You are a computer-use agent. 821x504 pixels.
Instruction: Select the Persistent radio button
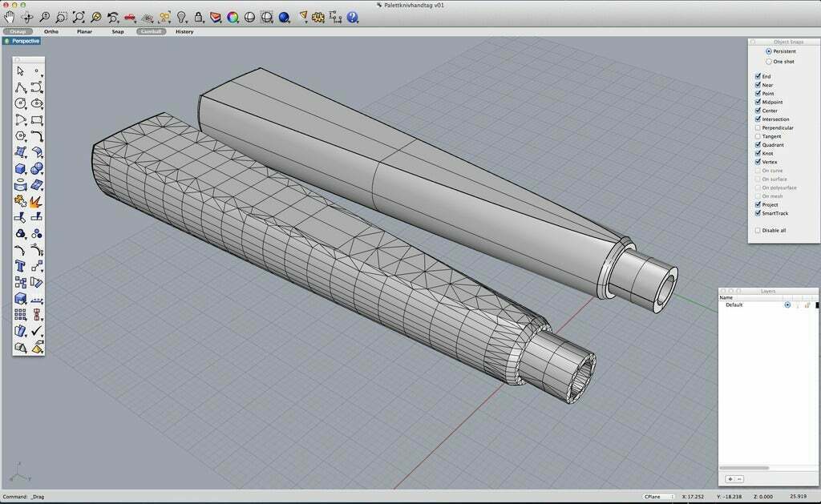(x=769, y=51)
